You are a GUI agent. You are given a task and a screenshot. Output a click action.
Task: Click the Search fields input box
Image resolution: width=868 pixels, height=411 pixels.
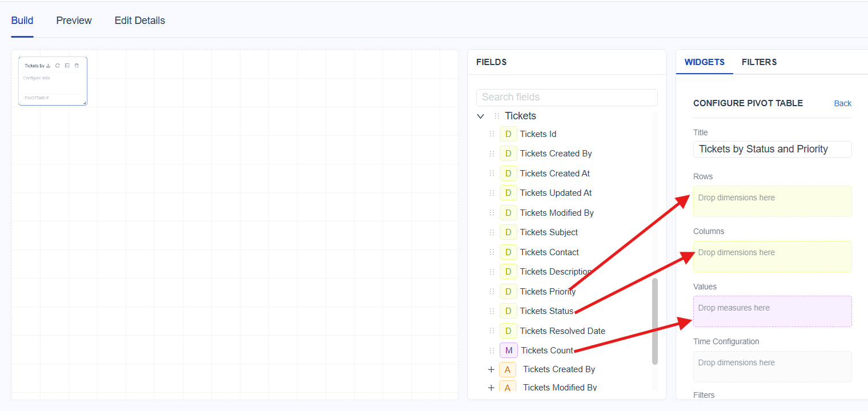click(566, 97)
